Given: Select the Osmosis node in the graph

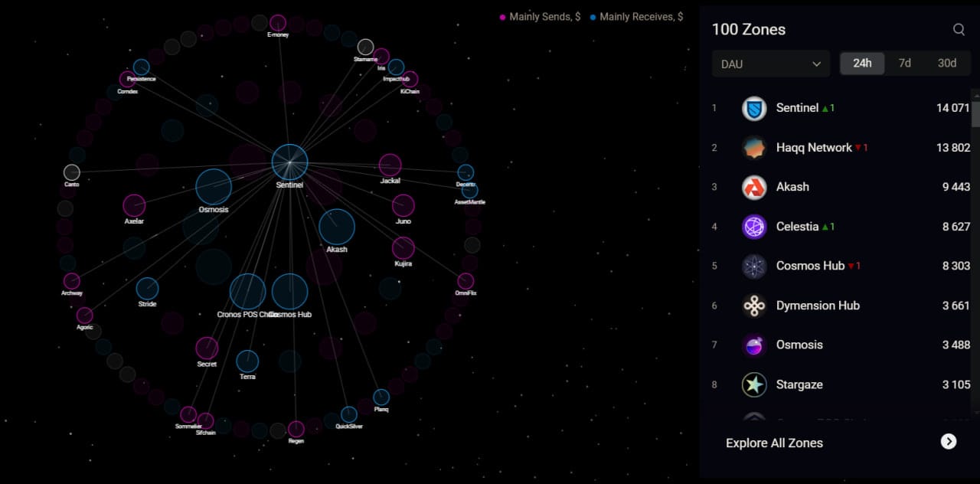Looking at the screenshot, I should [x=214, y=187].
